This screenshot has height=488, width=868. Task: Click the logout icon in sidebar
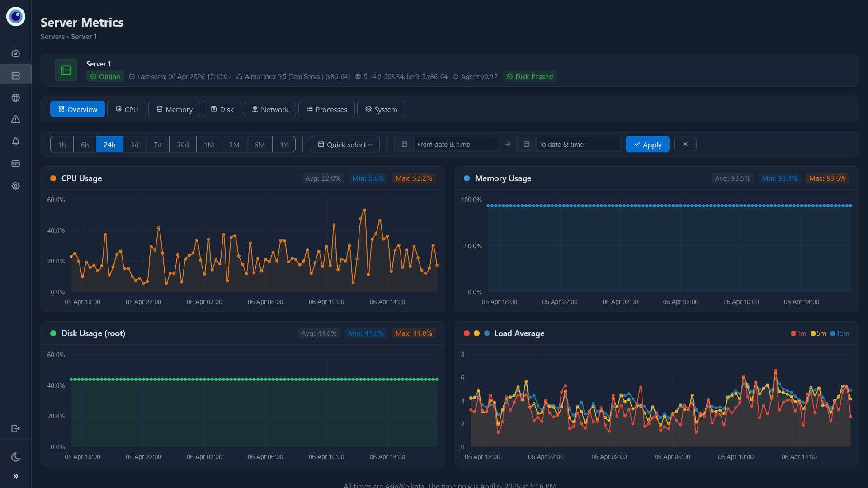(16, 428)
